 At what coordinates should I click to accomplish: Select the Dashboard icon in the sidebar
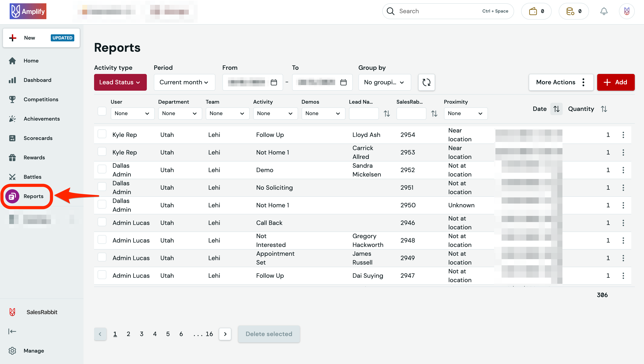tap(13, 80)
